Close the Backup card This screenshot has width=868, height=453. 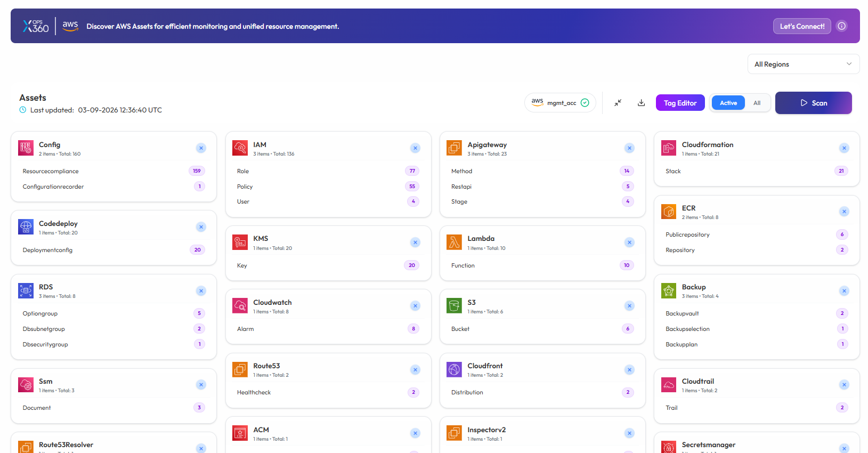click(x=844, y=291)
